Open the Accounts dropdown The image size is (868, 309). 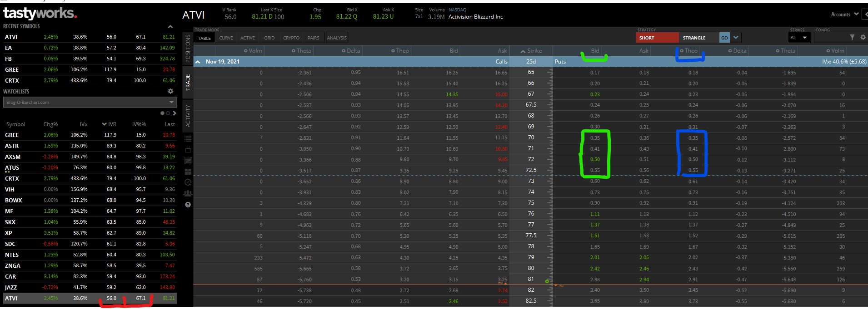(x=844, y=15)
